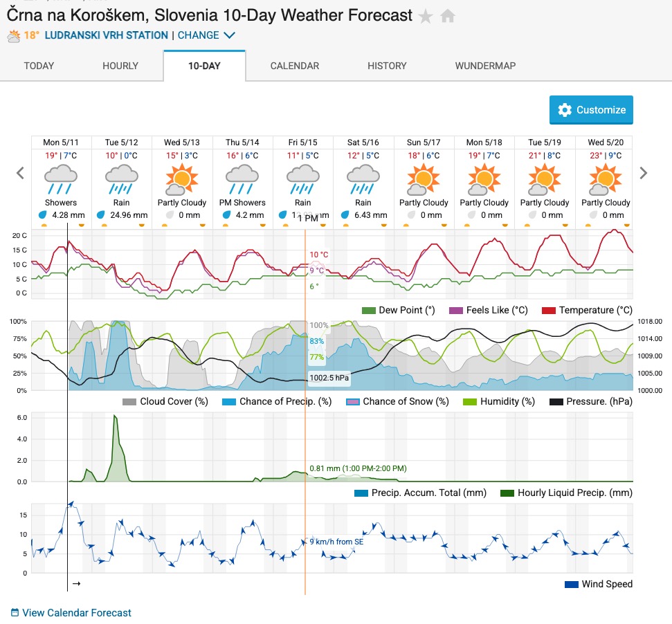Show previous days with left arrow
Image resolution: width=672 pixels, height=624 pixels.
coord(20,173)
